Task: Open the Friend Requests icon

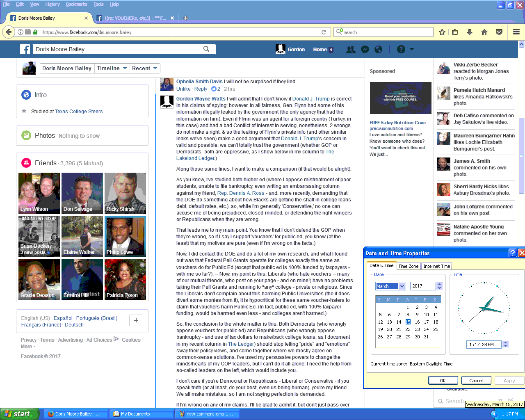Action: click(x=351, y=50)
